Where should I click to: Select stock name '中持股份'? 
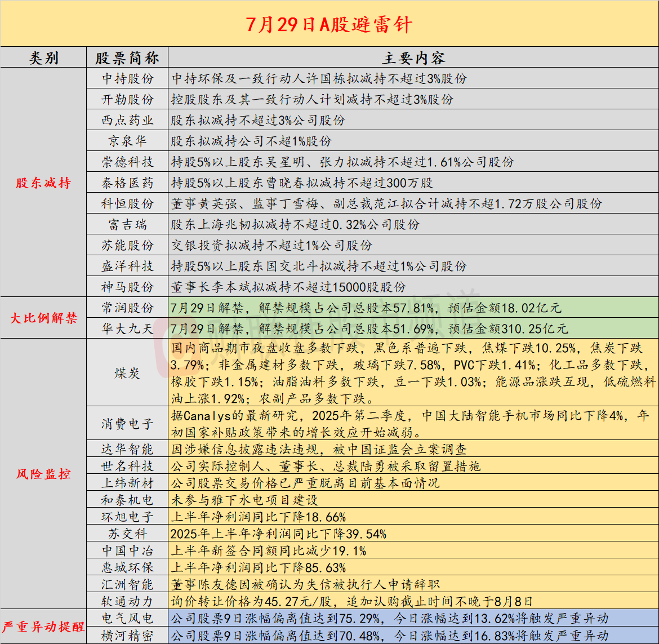point(127,79)
